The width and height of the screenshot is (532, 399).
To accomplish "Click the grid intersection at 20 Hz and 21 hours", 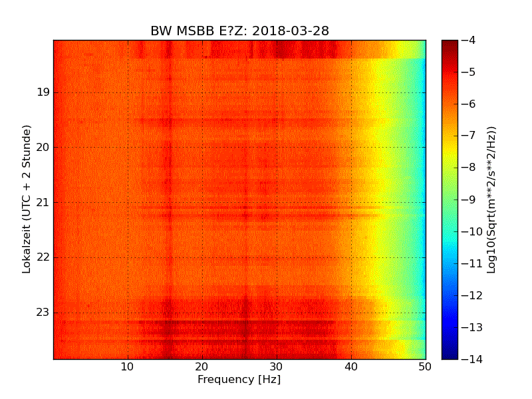I will coord(202,202).
